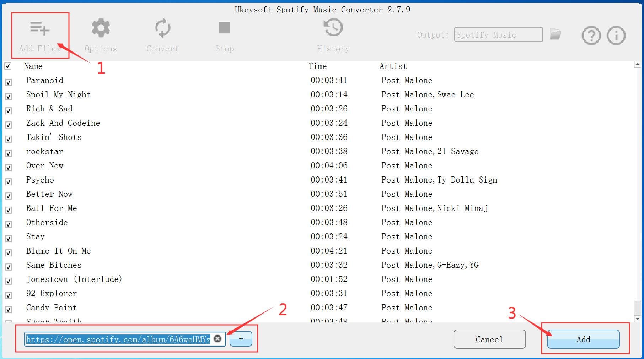Click the help question mark icon
Viewport: 644px width, 359px height.
(x=591, y=36)
